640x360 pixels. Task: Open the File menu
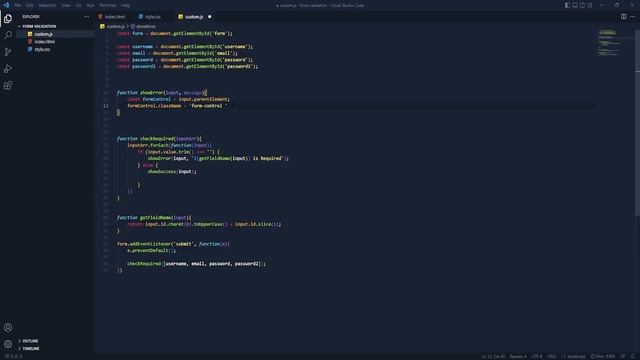18,5
